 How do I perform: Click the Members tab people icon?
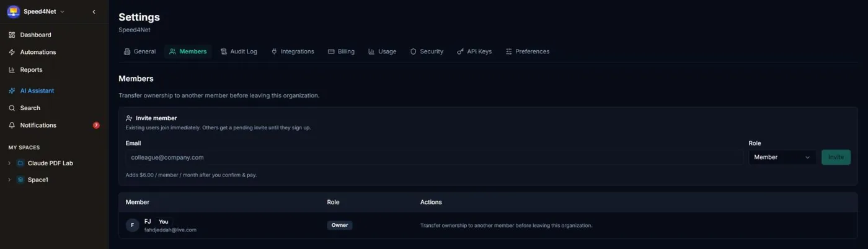pyautogui.click(x=172, y=51)
